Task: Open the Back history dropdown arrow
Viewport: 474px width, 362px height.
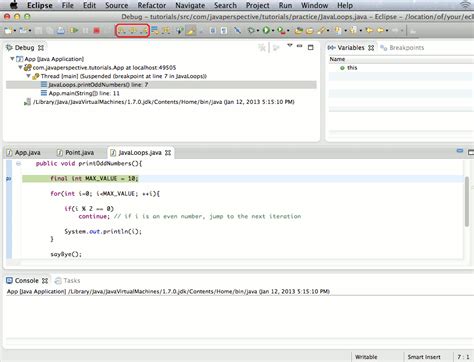Action: (387, 31)
